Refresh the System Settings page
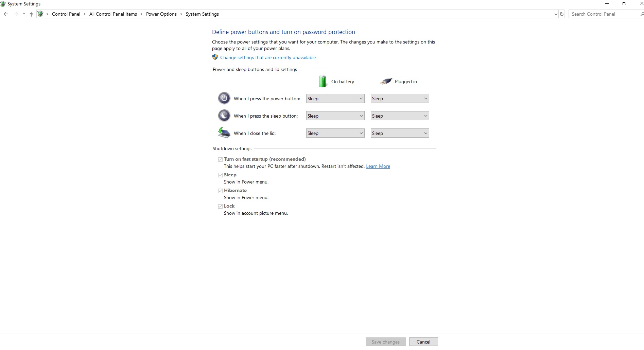Image resolution: width=644 pixels, height=350 pixels. point(562,14)
